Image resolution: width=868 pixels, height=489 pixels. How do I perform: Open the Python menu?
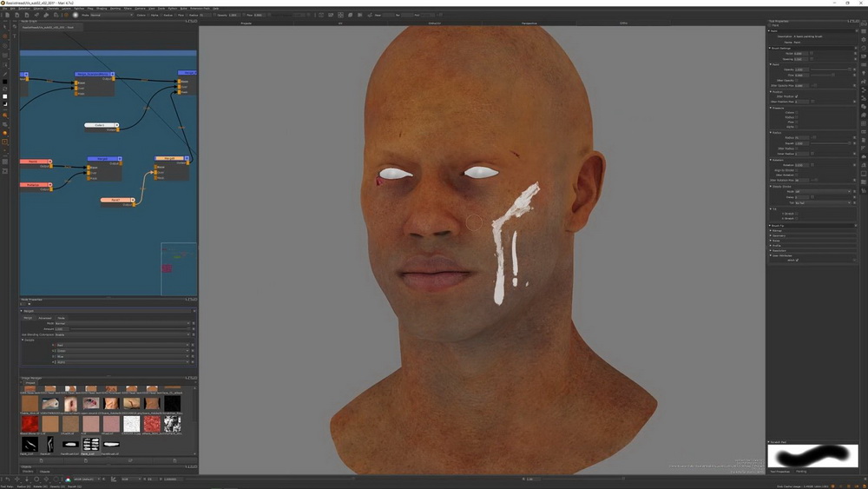tap(172, 9)
